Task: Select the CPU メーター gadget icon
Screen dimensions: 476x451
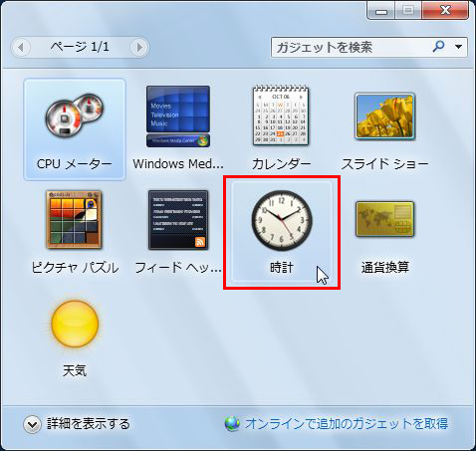Action: point(75,115)
